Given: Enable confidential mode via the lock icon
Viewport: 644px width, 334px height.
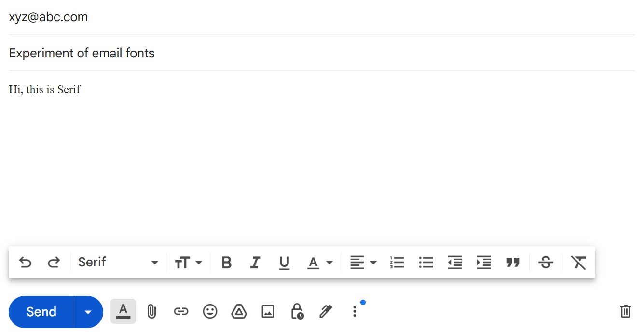Looking at the screenshot, I should (297, 311).
